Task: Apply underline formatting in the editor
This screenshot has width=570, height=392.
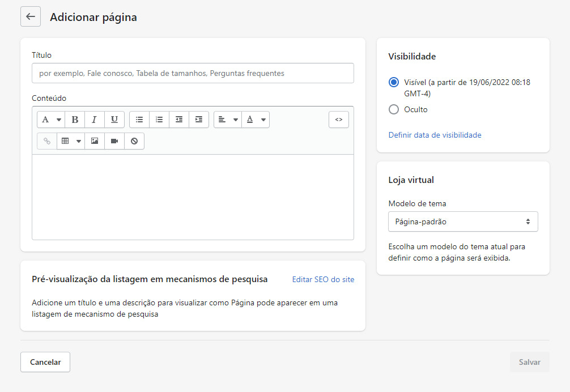Action: [x=114, y=120]
